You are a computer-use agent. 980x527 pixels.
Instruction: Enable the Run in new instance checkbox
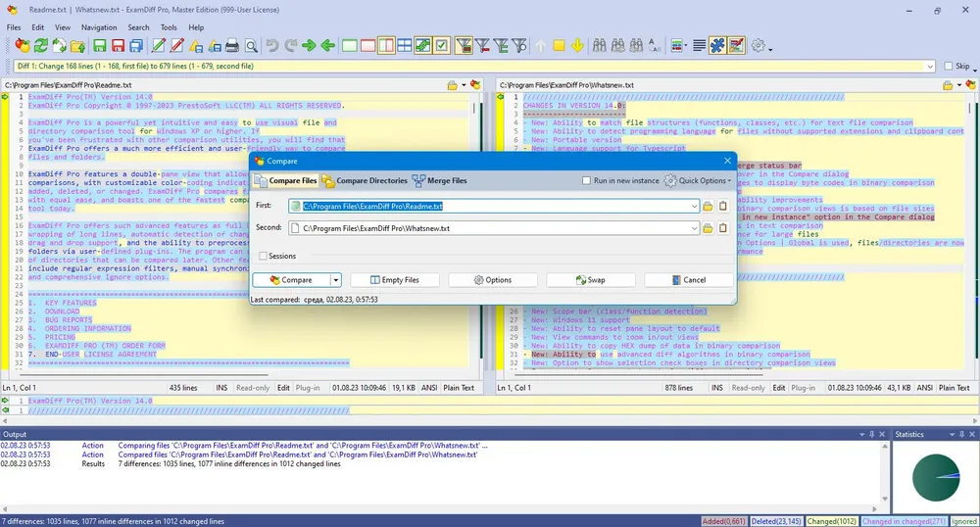click(586, 180)
